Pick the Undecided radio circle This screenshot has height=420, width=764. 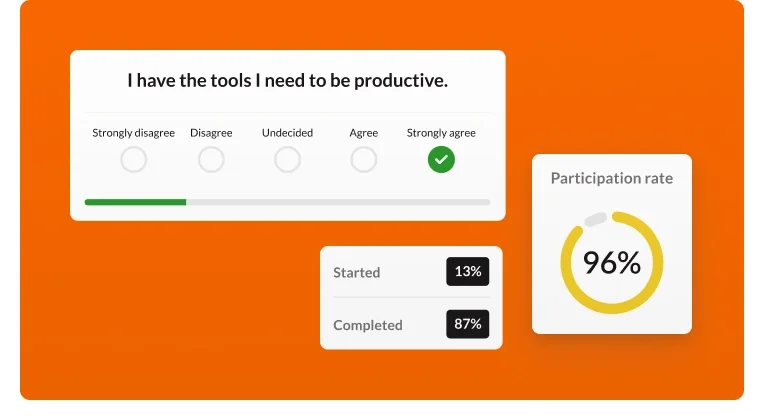pyautogui.click(x=287, y=159)
